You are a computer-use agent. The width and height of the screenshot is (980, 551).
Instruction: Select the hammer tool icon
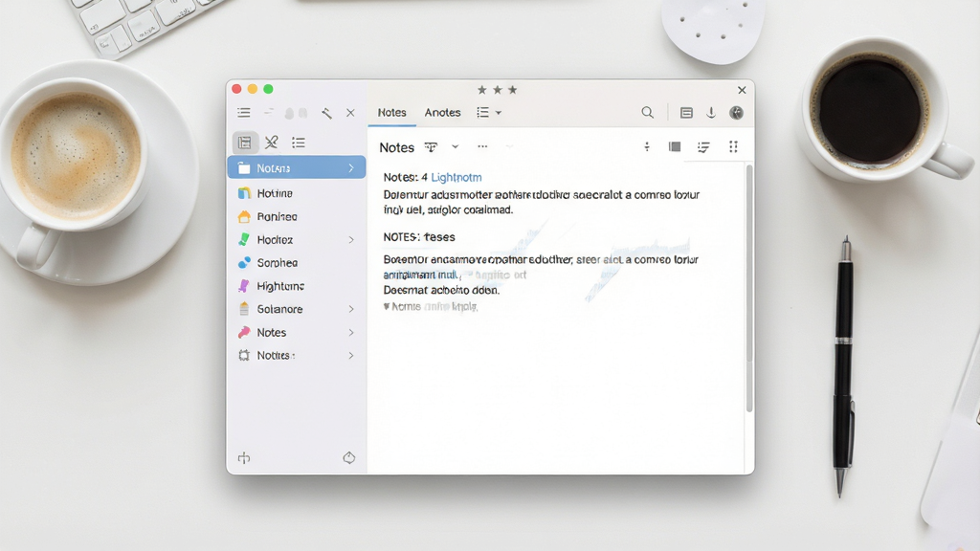click(326, 113)
